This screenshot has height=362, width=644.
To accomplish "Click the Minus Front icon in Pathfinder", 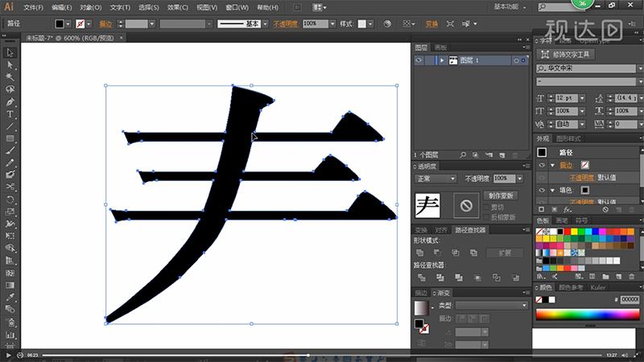I will click(x=437, y=253).
